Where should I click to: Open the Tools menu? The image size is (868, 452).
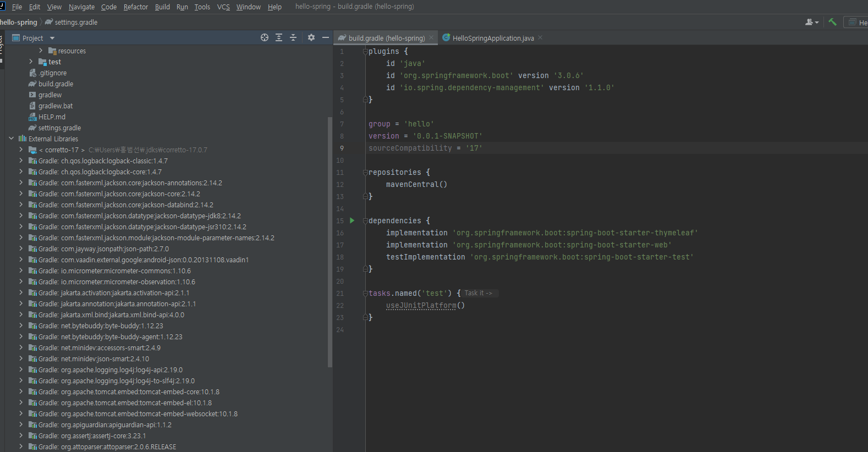202,7
